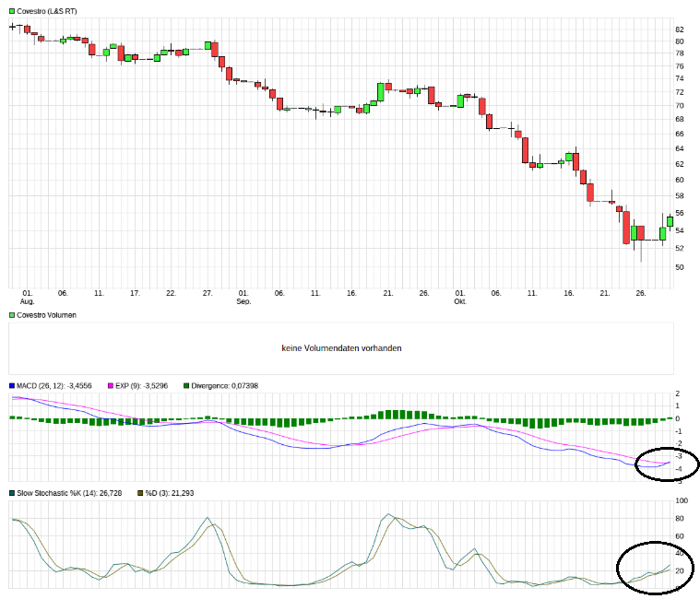Click the green Covestro Volumen legend swatch
This screenshot has height=599, width=700.
pyautogui.click(x=12, y=315)
